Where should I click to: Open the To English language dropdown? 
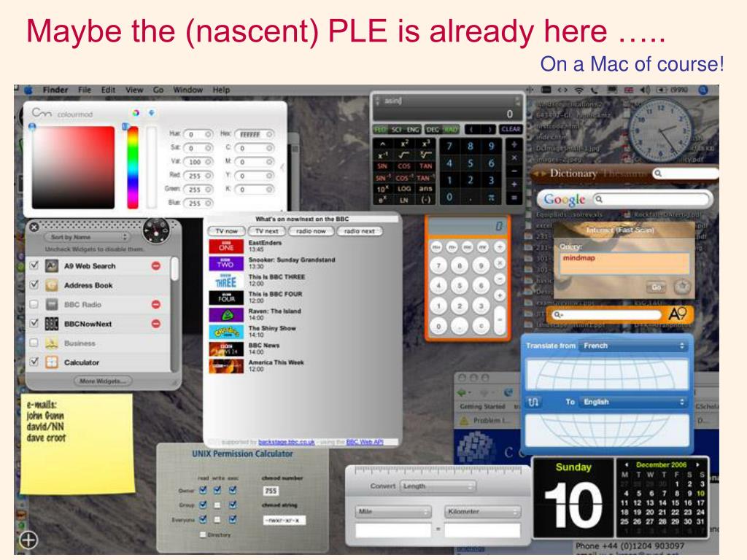tap(633, 402)
